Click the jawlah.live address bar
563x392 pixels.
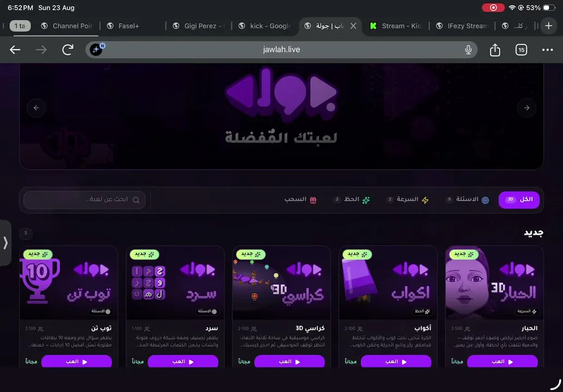point(281,50)
